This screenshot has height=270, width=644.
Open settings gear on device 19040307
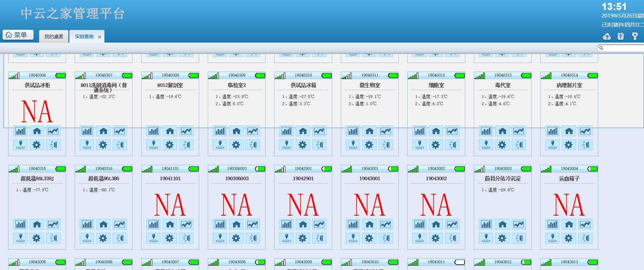(103, 145)
